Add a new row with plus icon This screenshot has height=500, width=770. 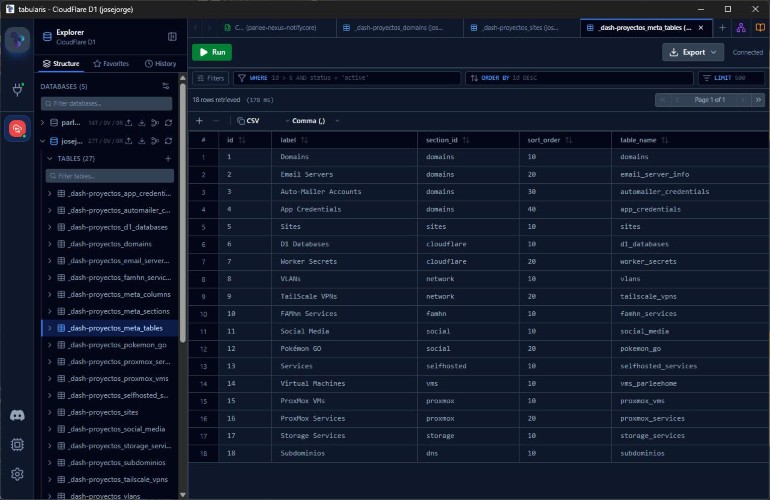[x=199, y=121]
